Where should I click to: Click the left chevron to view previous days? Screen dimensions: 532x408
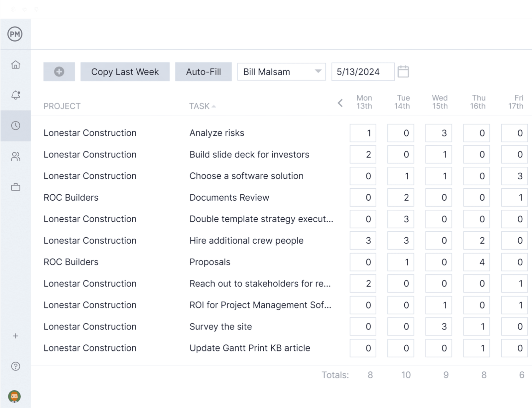pos(340,103)
